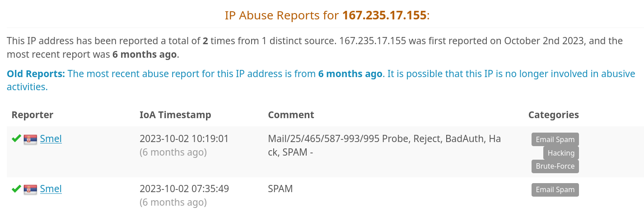Click the green checkmark beside the 10:19:01 report
The width and height of the screenshot is (644, 221).
click(17, 138)
